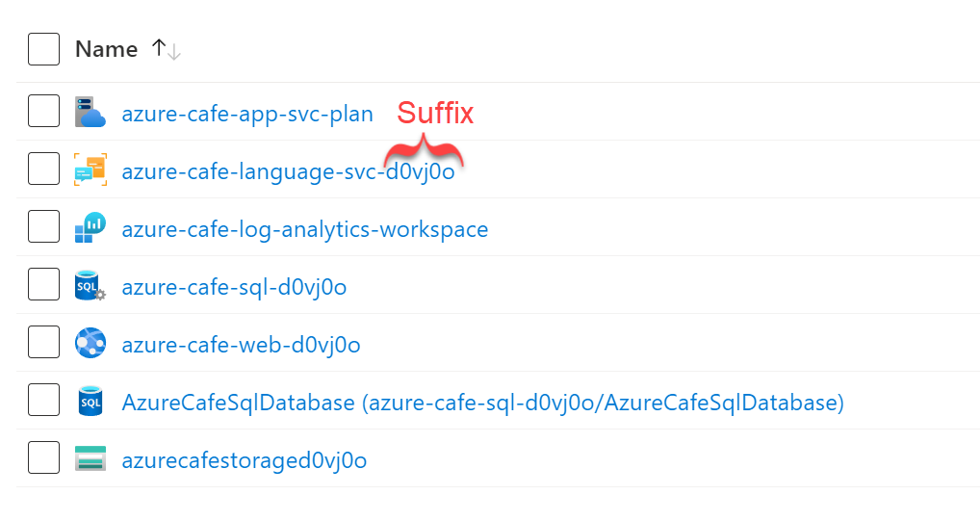This screenshot has height=521, width=980.
Task: Click the App Service plan icon
Action: click(90, 113)
